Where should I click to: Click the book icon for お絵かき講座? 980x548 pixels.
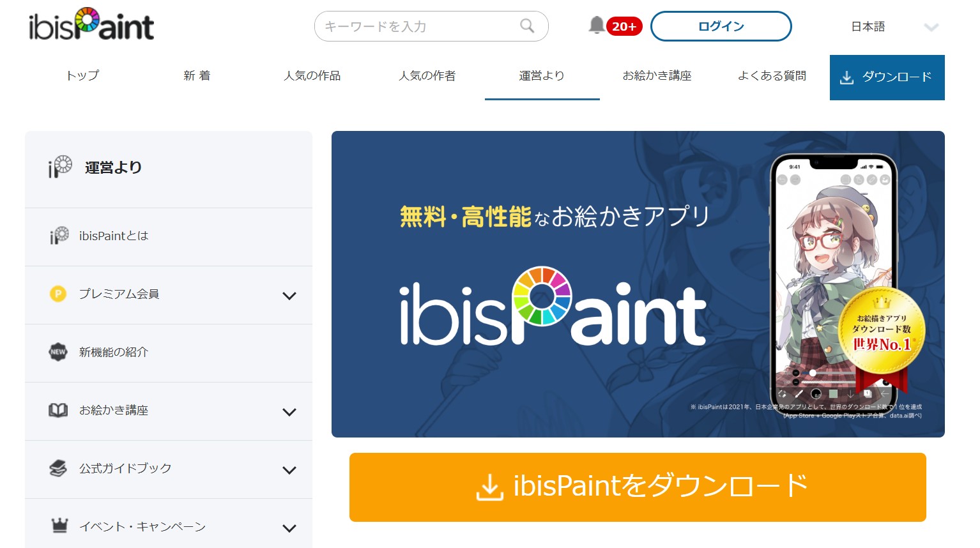[x=58, y=410]
